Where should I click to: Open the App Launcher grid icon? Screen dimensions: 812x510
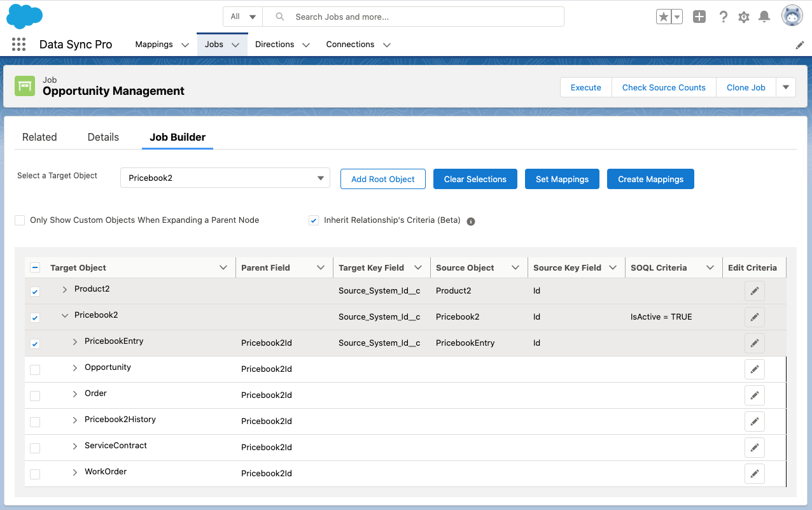click(x=18, y=45)
